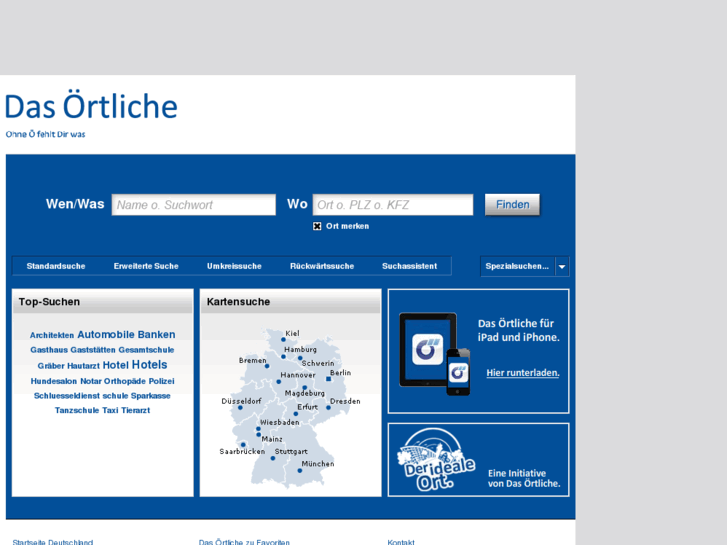The height and width of the screenshot is (545, 727).
Task: Open the lowercase schule link
Action: pyautogui.click(x=115, y=396)
